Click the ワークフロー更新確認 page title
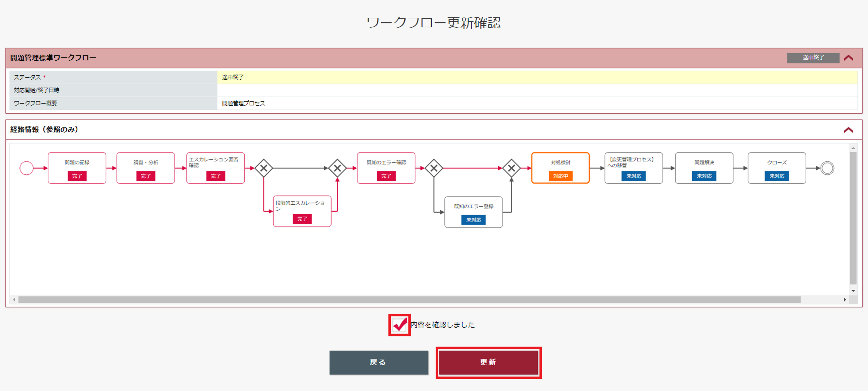Image resolution: width=868 pixels, height=391 pixels. coord(434,23)
